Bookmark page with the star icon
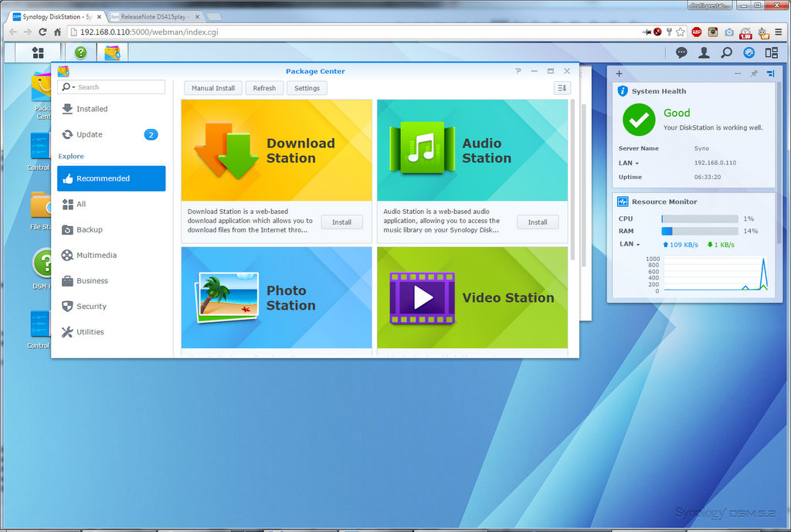This screenshot has width=791, height=532. pos(681,32)
